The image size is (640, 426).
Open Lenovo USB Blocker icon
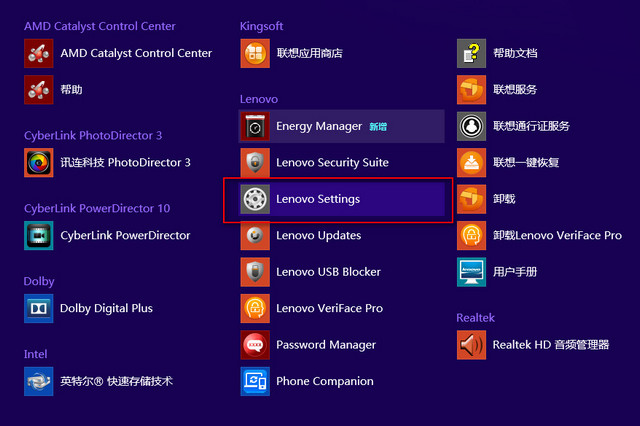255,272
